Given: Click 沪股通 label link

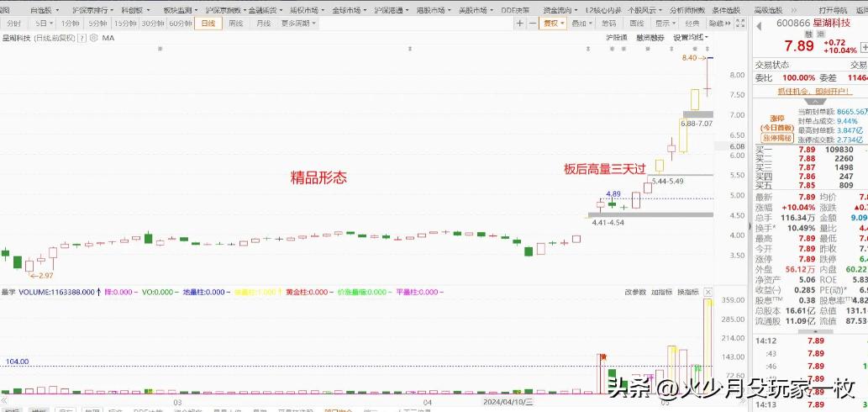Looking at the screenshot, I should click(x=617, y=38).
